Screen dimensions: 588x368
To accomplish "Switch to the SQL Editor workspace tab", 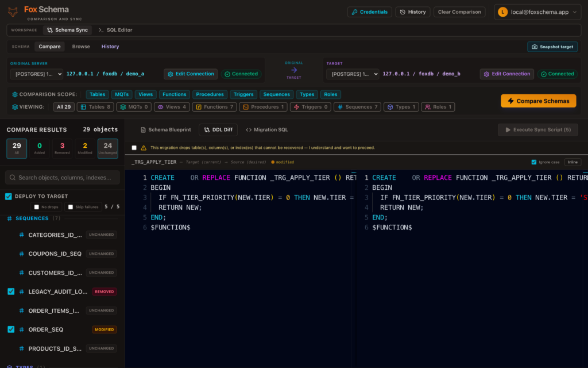I will (115, 30).
